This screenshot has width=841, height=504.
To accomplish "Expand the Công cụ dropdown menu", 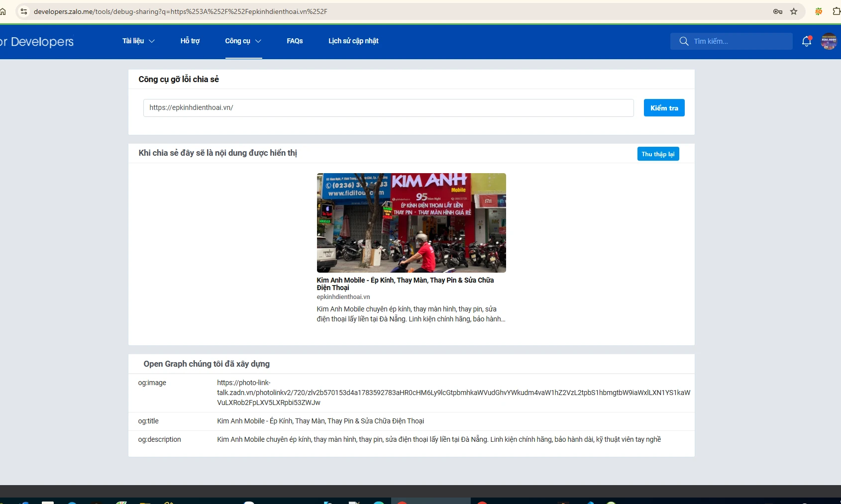I will [243, 41].
